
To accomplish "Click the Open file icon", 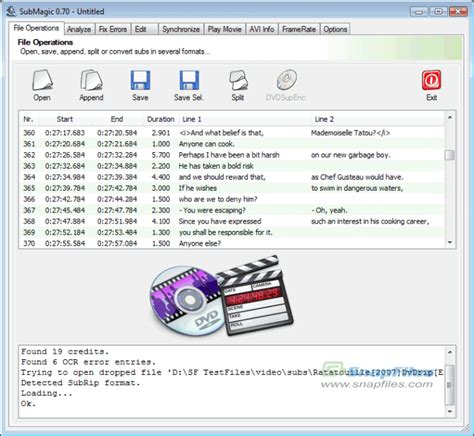I will (x=42, y=80).
